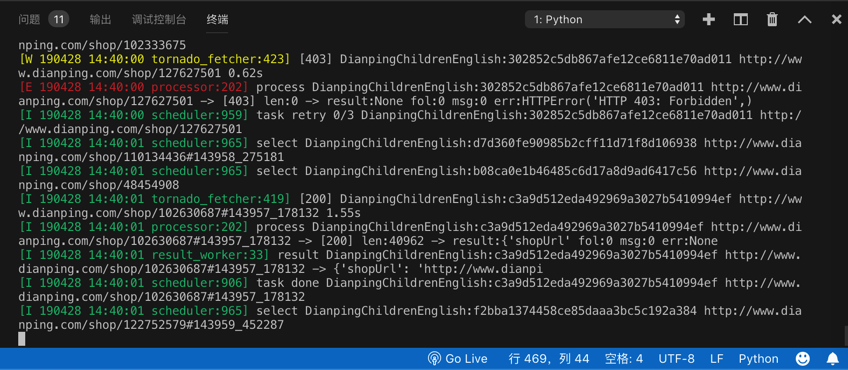The width and height of the screenshot is (848, 370).
Task: Open the 问题 problems tab
Action: click(29, 20)
